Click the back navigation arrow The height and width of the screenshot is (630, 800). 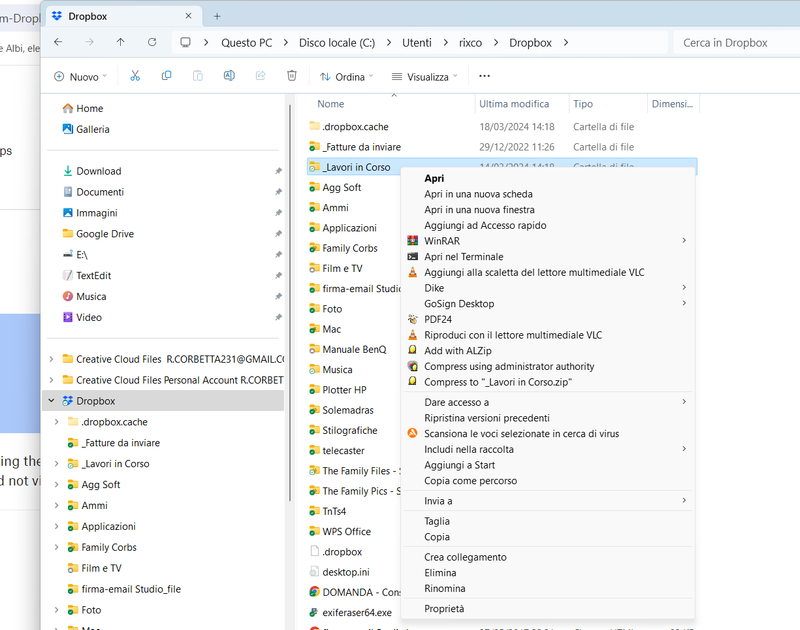point(57,42)
